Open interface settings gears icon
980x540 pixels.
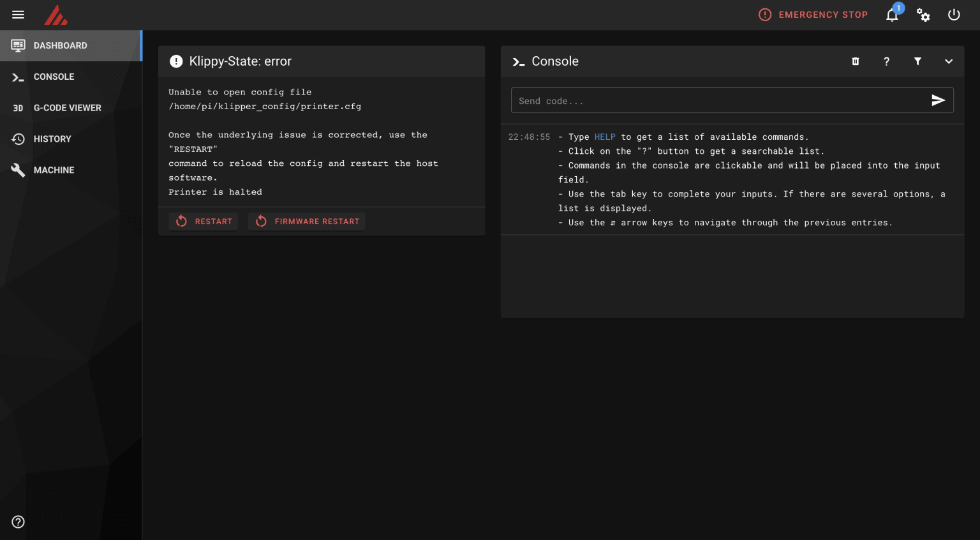pos(923,15)
